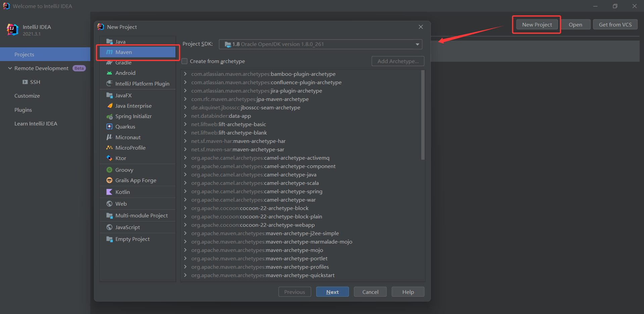Screen dimensions: 644x314
Task: Click the IntelliJ IDEA logo in sidebar
Action: (x=13, y=30)
